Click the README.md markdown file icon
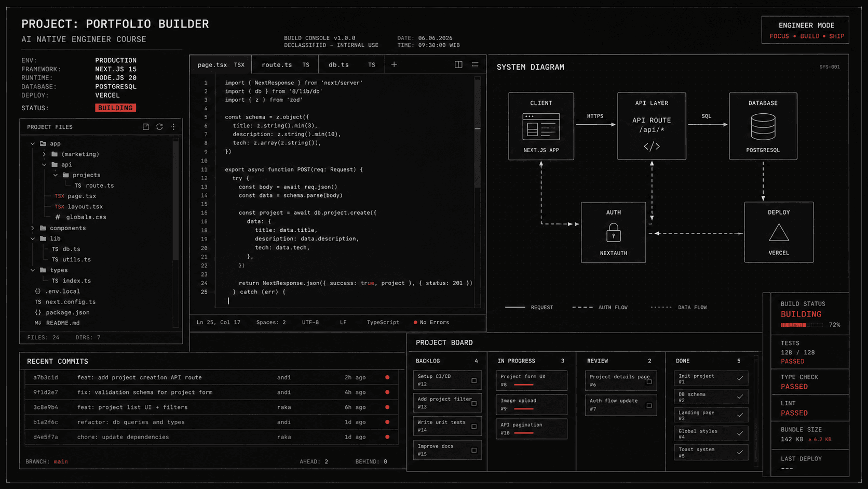 tap(37, 323)
